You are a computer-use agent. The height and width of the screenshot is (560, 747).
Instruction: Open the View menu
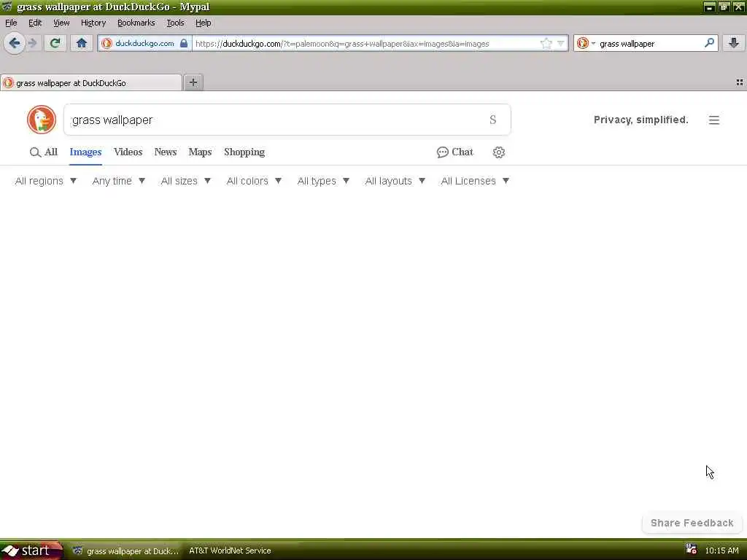click(61, 23)
